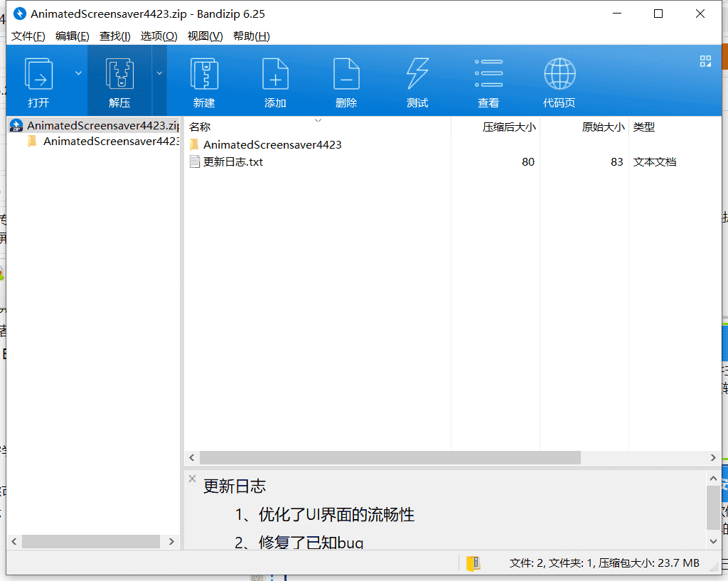The height and width of the screenshot is (581, 728).
Task: Click the Extract (解压) toolbar icon
Action: [119, 74]
